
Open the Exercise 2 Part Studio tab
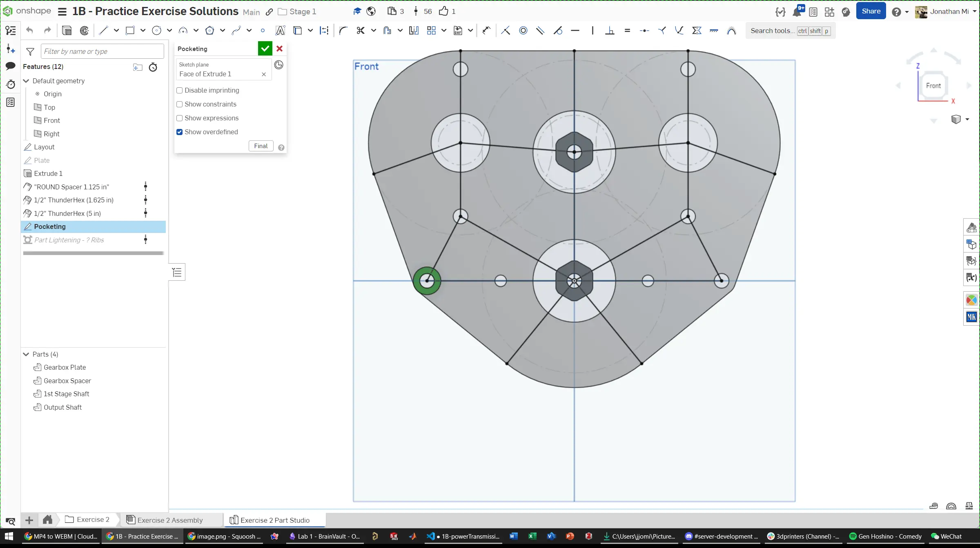(x=274, y=520)
